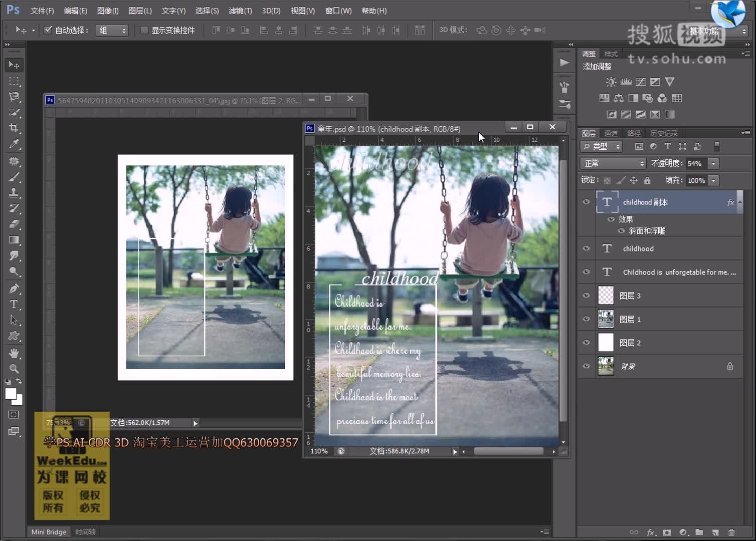Image resolution: width=756 pixels, height=541 pixels.
Task: Open the 滤镜 menu
Action: (240, 10)
